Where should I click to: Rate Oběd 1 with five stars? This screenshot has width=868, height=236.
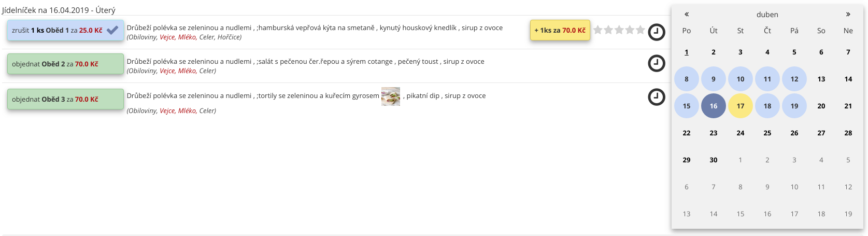coord(641,30)
